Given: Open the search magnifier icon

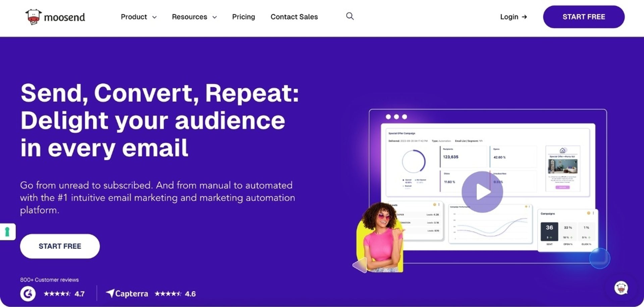Looking at the screenshot, I should (x=350, y=16).
